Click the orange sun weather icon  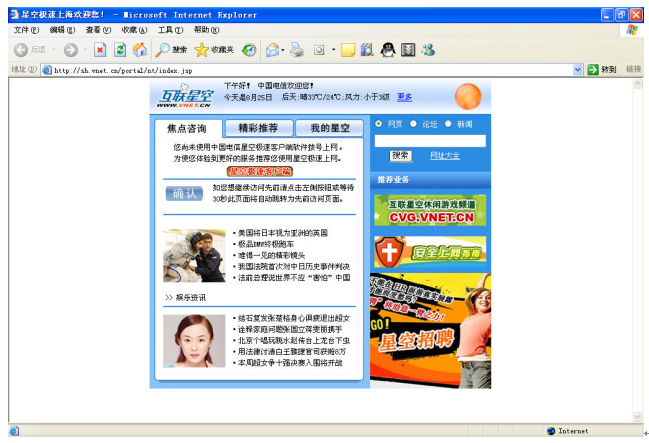click(468, 96)
